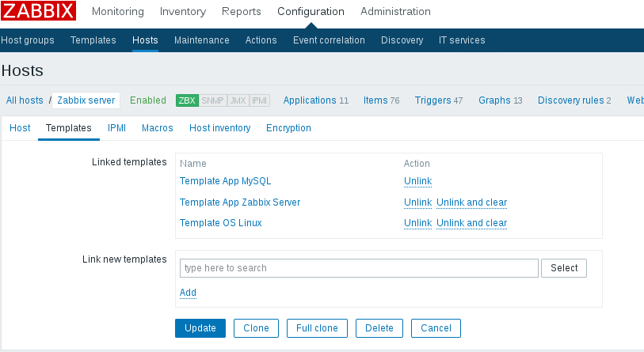Viewport: 644px width, 352px height.
Task: Switch to the IPMI form tab
Action: (x=116, y=128)
